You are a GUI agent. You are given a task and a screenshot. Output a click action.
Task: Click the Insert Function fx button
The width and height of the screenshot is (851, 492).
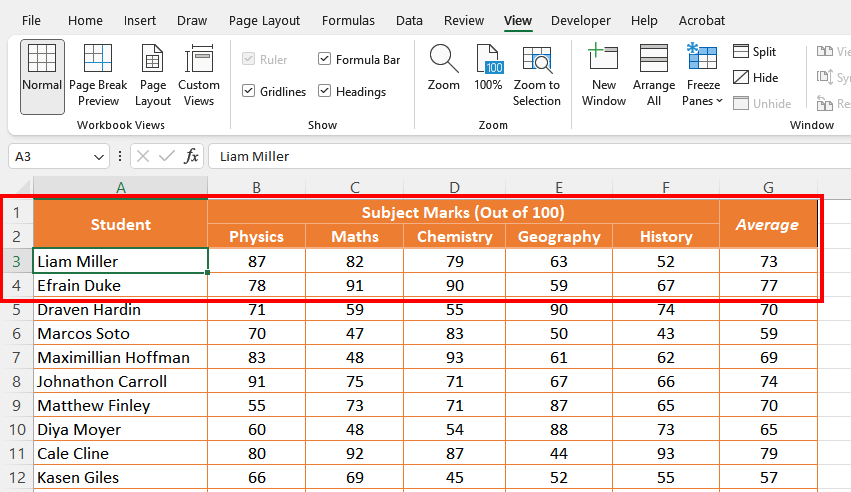(191, 157)
